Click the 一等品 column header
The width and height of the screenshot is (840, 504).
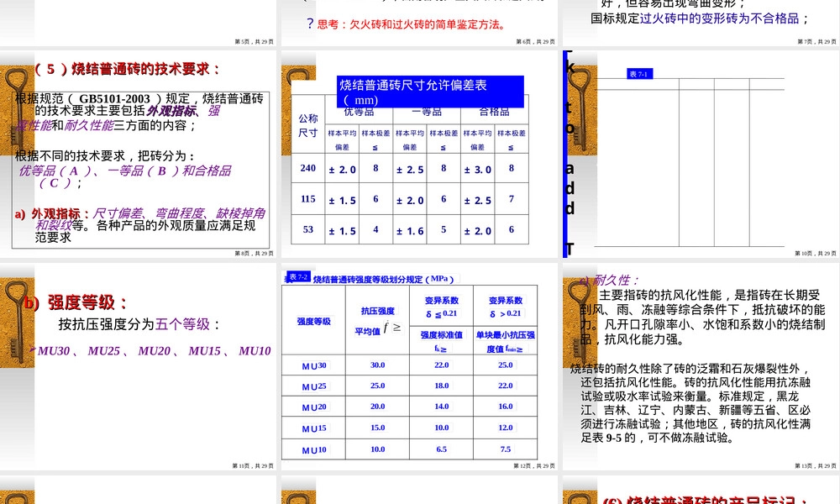[x=427, y=112]
